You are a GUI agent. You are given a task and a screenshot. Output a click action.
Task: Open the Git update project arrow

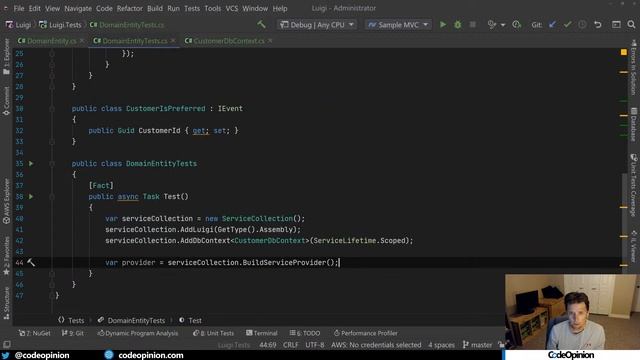(x=552, y=24)
